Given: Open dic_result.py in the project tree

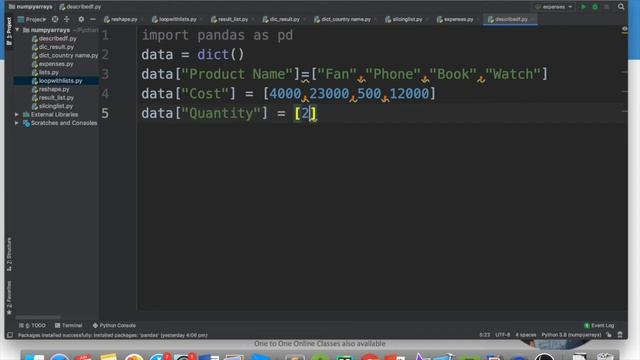Looking at the screenshot, I should pos(53,47).
